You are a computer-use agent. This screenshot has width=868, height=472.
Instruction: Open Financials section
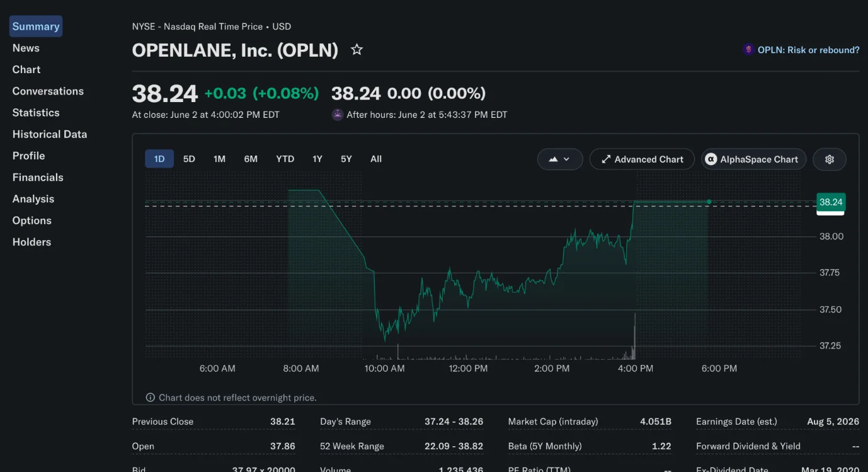click(x=38, y=177)
